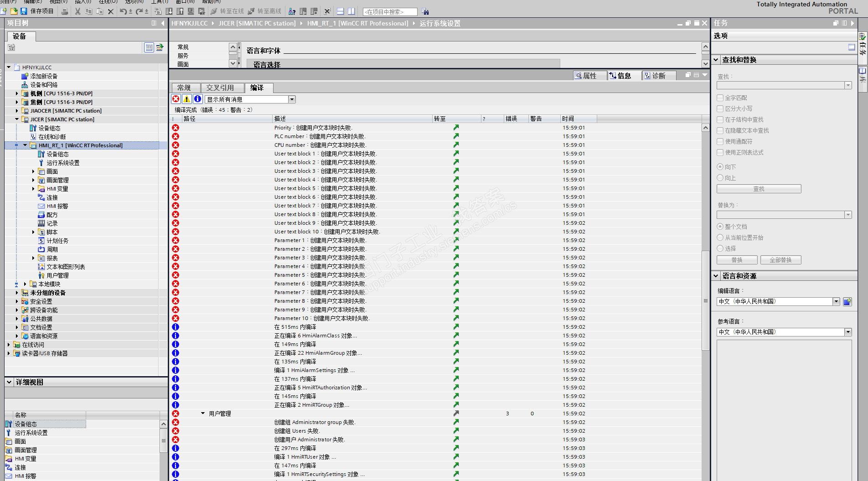Click the Start runtime on PC icon
Screen dimensions: 868x481
coord(201,11)
